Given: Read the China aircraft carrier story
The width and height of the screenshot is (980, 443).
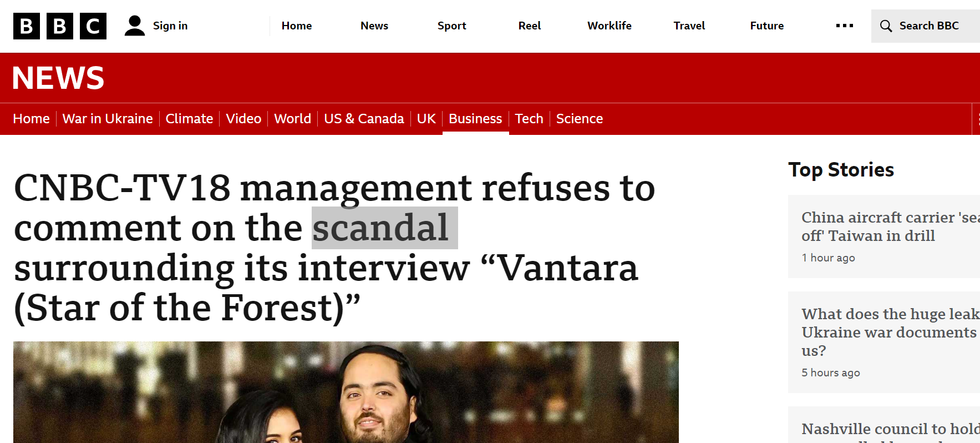Looking at the screenshot, I should coord(887,226).
